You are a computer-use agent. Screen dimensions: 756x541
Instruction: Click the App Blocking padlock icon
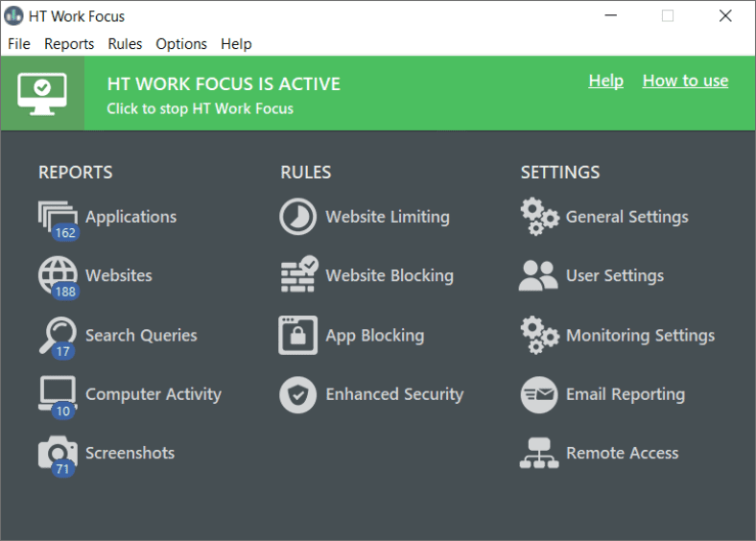298,335
